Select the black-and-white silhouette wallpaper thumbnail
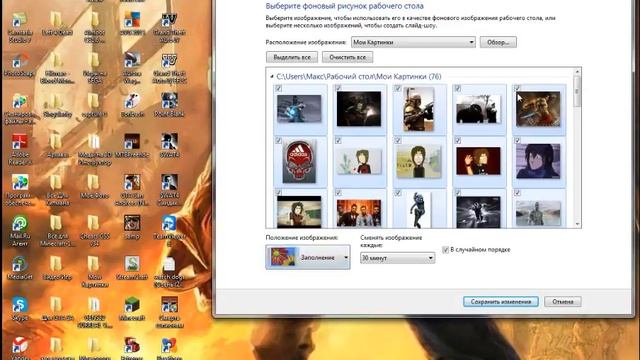Viewport: 640px width, 360px height. point(478,109)
